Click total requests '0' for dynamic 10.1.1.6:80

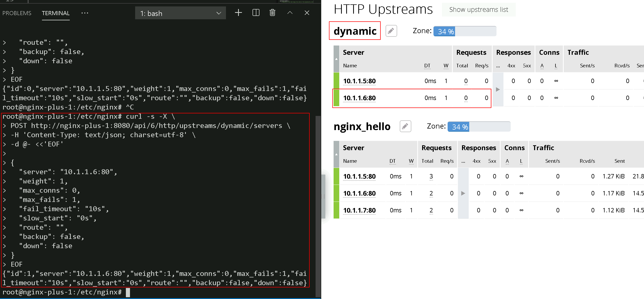click(x=466, y=98)
